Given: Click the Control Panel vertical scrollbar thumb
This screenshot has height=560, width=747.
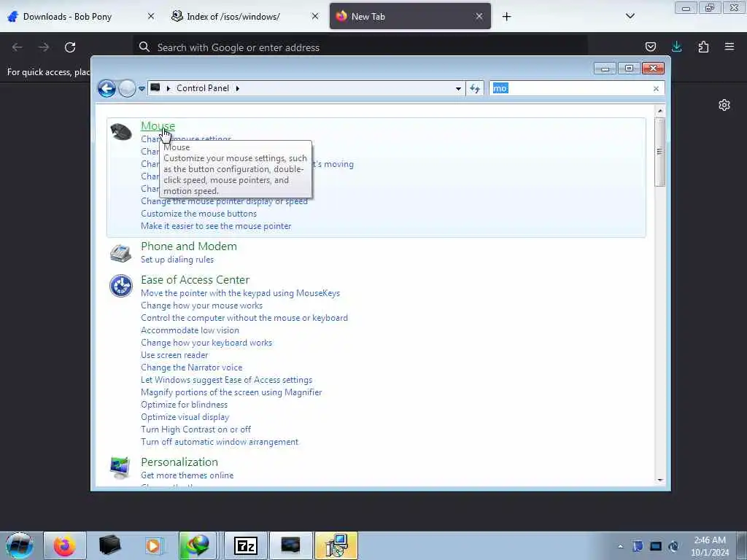Looking at the screenshot, I should [659, 152].
